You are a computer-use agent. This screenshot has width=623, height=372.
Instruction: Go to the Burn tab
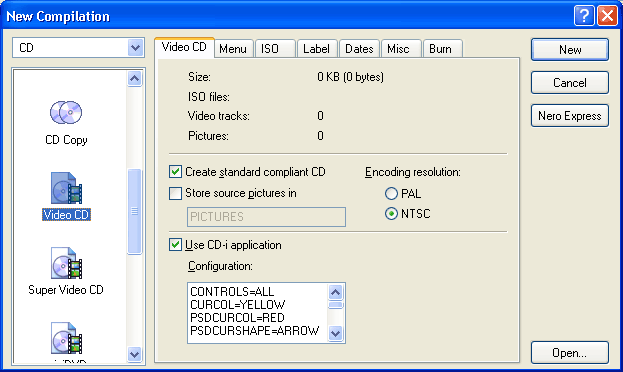[443, 49]
